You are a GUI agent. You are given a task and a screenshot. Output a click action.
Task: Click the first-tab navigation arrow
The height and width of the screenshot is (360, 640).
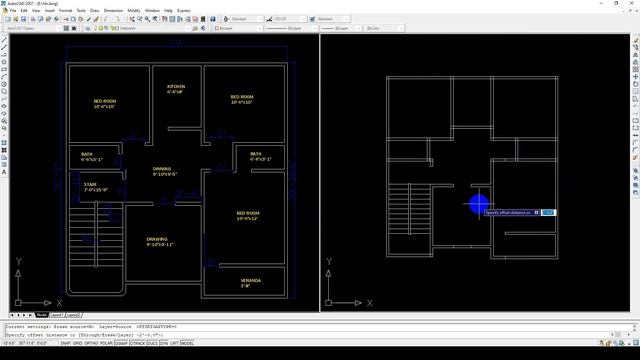click(12, 315)
